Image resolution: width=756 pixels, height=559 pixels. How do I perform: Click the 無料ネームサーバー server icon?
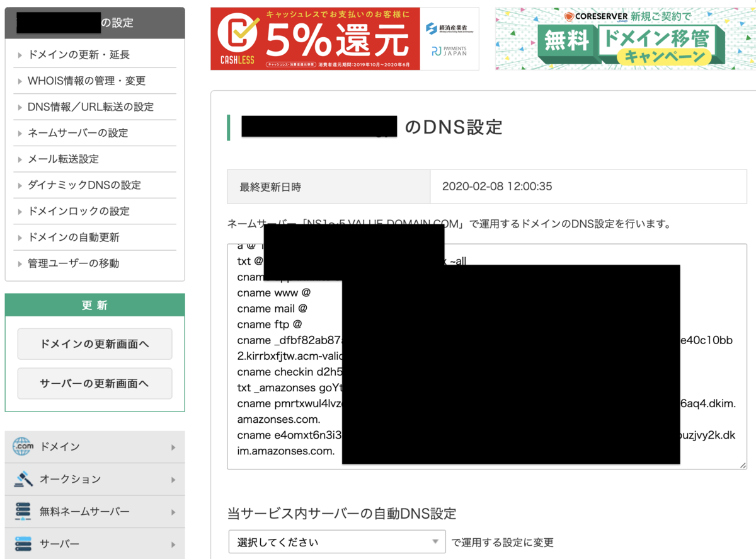tap(23, 512)
